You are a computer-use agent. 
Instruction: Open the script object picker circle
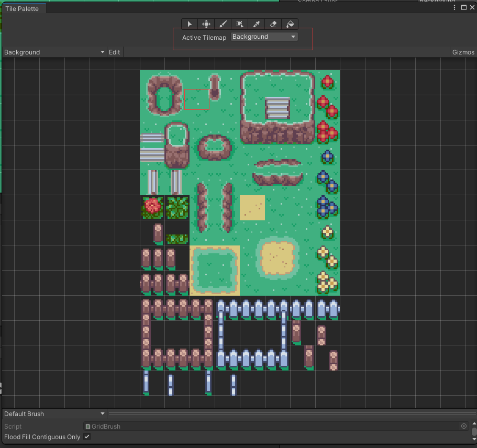(464, 426)
